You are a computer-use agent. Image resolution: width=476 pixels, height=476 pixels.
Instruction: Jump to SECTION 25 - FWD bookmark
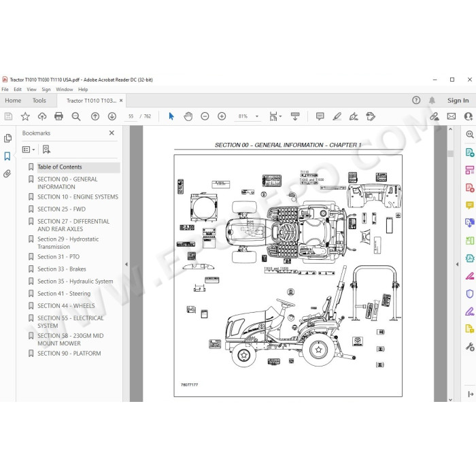coord(62,209)
